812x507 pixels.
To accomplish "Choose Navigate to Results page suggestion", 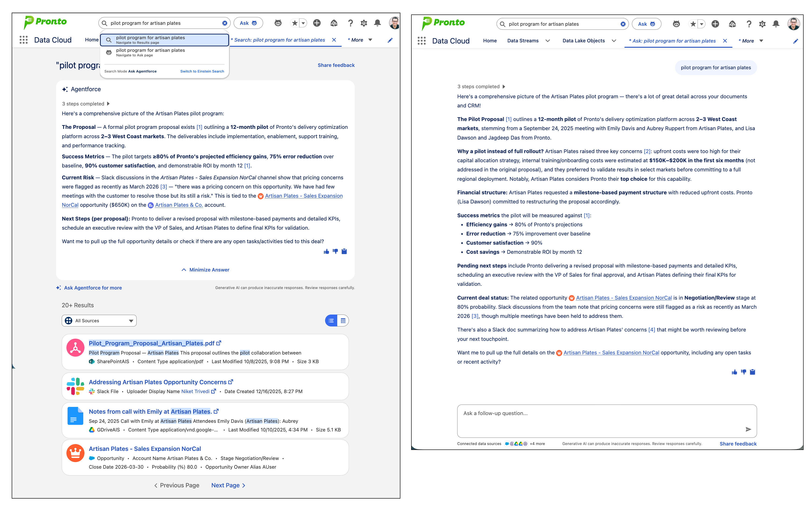I will coord(164,40).
